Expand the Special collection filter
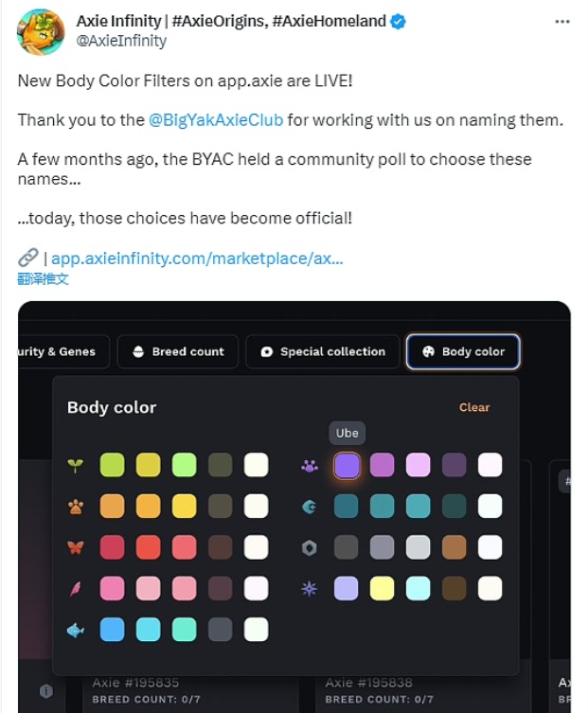 click(323, 351)
